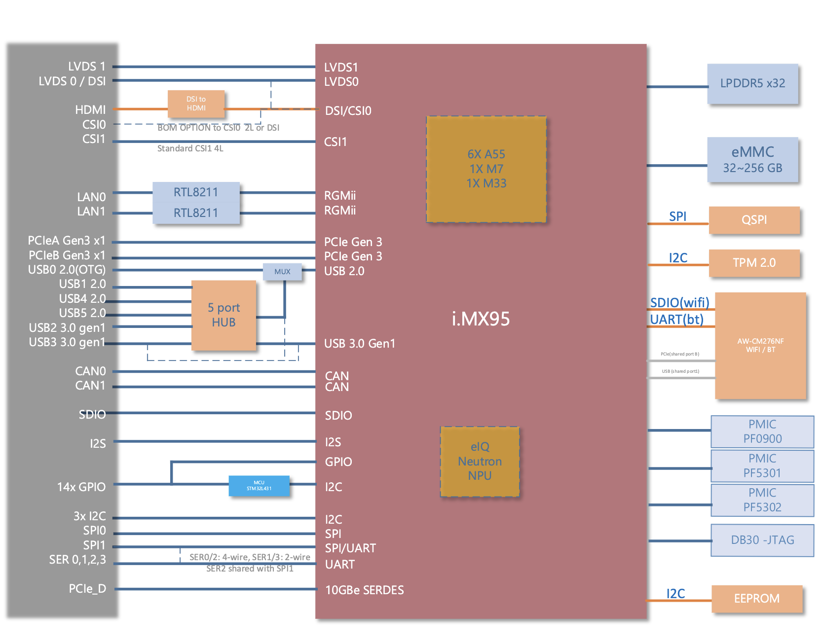Click the i.MX95 processor label

[481, 319]
